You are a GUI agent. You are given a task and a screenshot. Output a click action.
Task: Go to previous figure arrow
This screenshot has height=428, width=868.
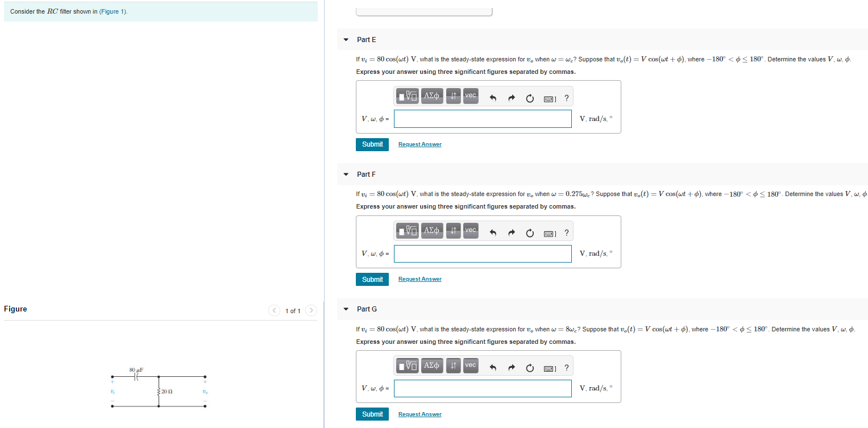click(275, 310)
